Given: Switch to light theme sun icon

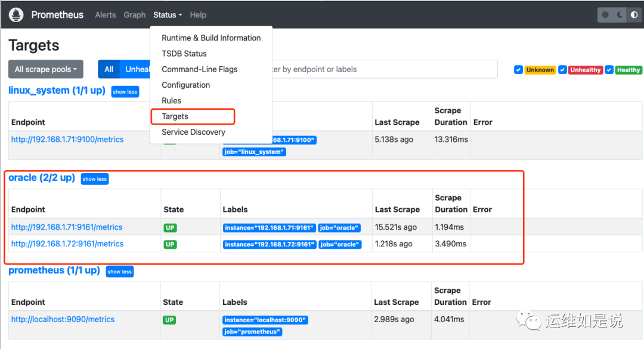Looking at the screenshot, I should coord(605,15).
